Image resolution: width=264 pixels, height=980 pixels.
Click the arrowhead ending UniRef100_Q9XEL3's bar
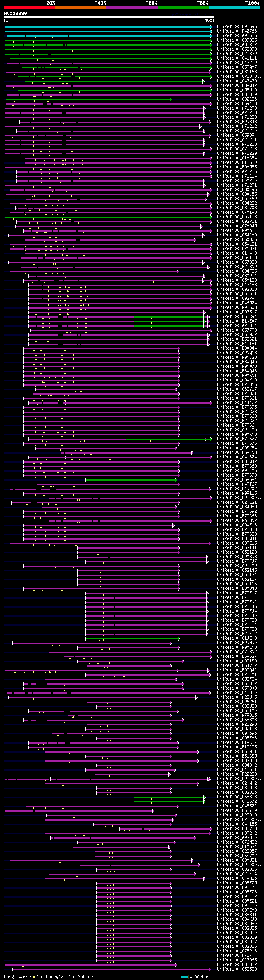tap(174, 525)
